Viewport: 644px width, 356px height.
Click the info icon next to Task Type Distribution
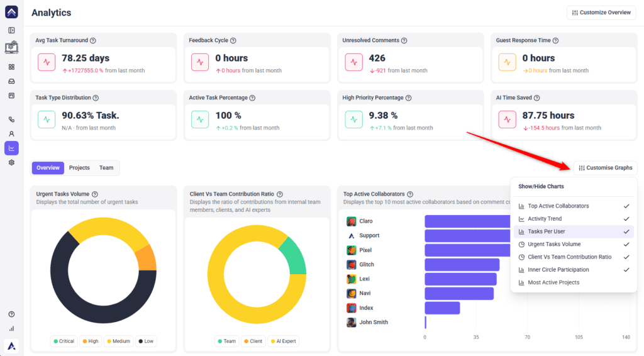click(x=96, y=97)
